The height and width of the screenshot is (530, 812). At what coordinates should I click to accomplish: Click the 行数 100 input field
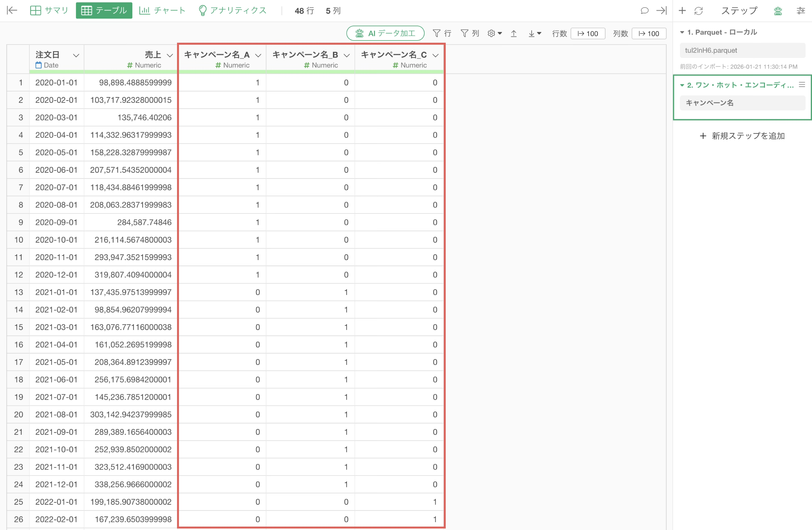click(588, 33)
